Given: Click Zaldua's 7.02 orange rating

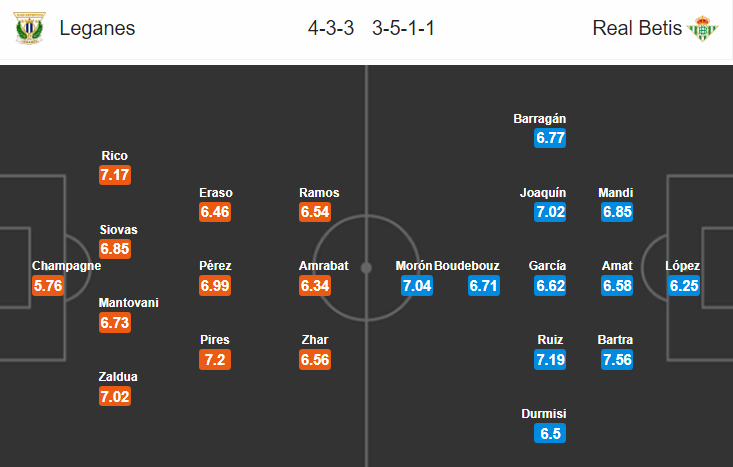Looking at the screenshot, I should tap(115, 396).
